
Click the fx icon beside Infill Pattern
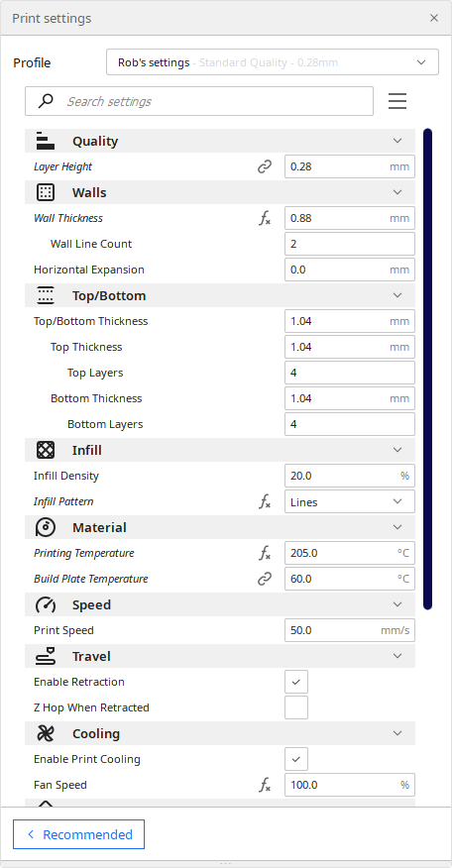(x=265, y=501)
